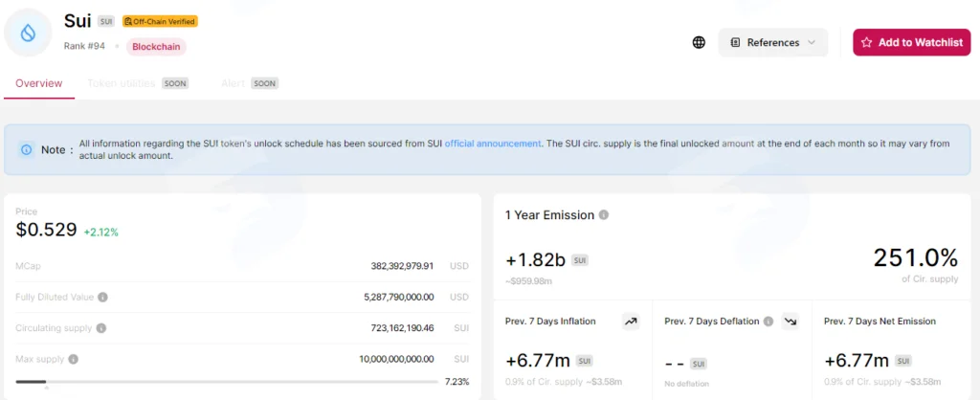Click the value 5,287,790,000.00
The height and width of the screenshot is (400, 980).
[399, 297]
